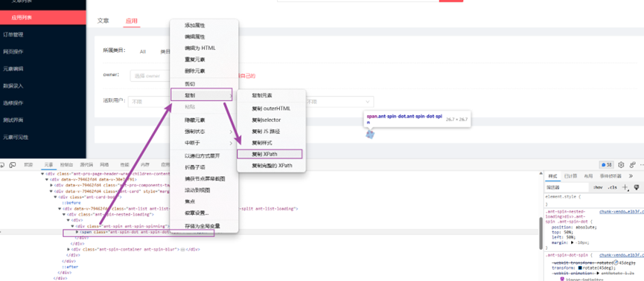This screenshot has width=644, height=281.
Task: Click the inspect element picker icon
Action: pyautogui.click(x=2, y=165)
